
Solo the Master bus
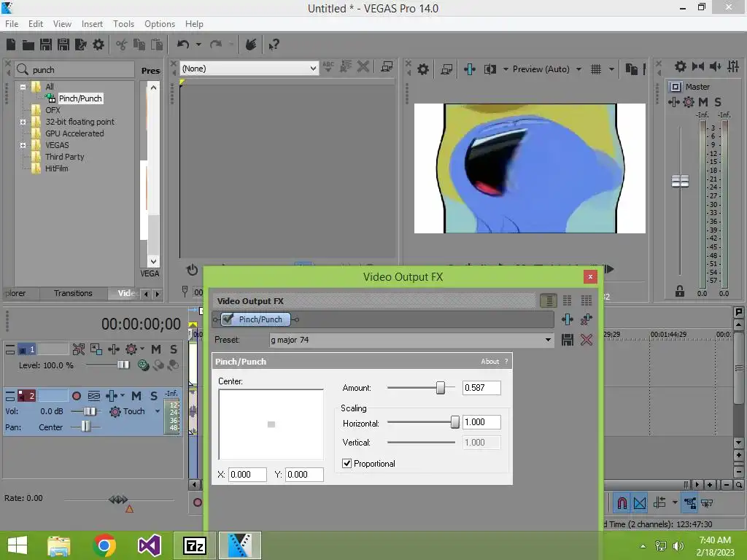[x=718, y=102]
